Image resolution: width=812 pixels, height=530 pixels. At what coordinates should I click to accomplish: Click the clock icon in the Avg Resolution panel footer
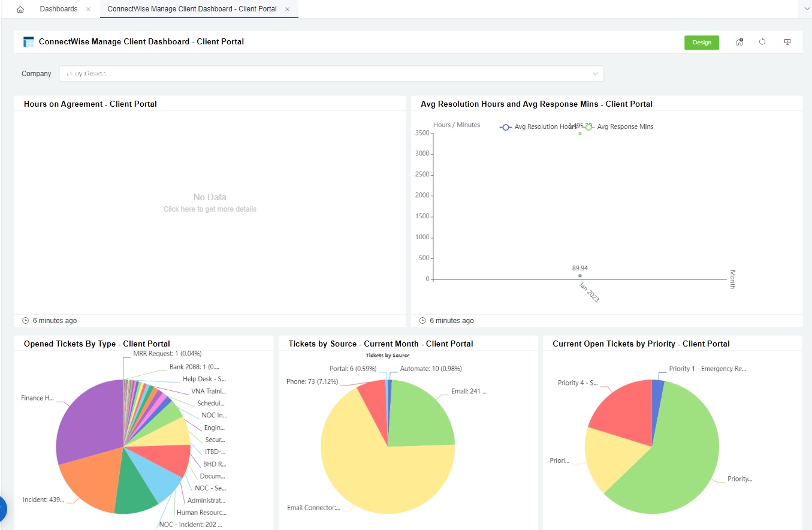(x=423, y=321)
